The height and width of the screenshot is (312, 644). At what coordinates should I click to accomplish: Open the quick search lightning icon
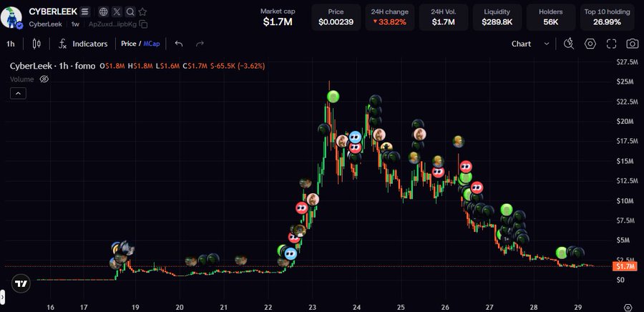pos(569,44)
